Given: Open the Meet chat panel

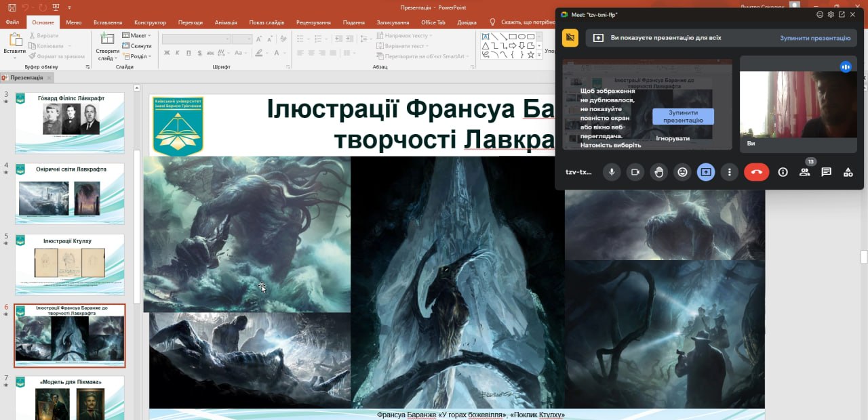Looking at the screenshot, I should [x=826, y=172].
